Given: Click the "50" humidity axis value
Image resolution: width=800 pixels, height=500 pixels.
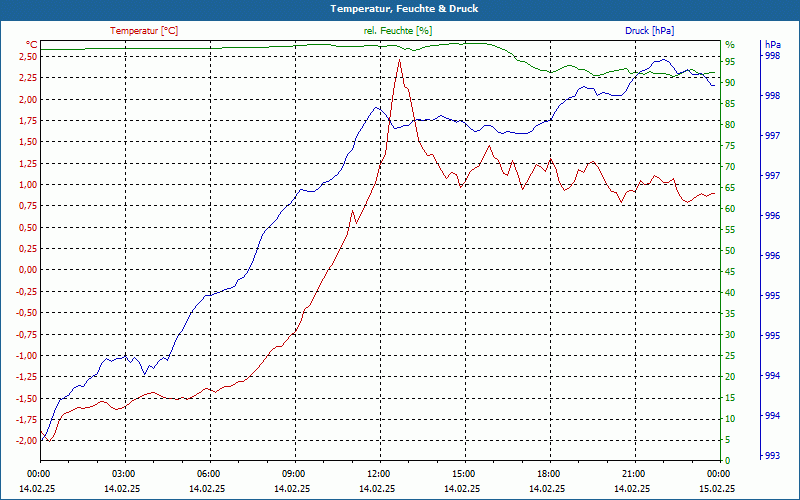Looking at the screenshot, I should (730, 251).
